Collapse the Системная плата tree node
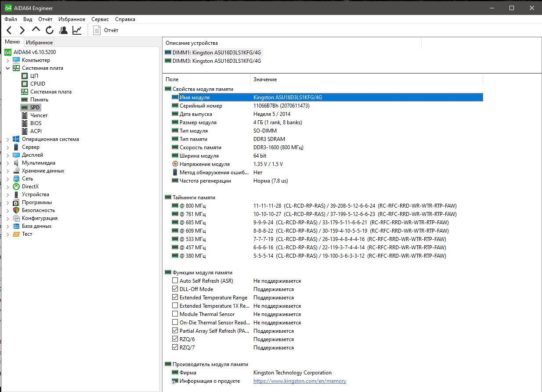The image size is (542, 392). 8,68
